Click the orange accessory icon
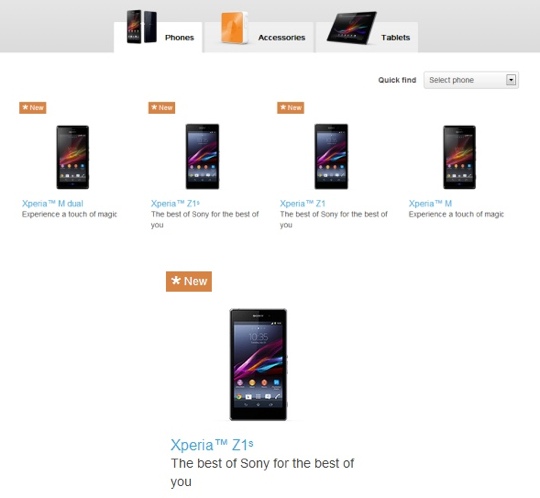The width and height of the screenshot is (540, 498). click(234, 28)
